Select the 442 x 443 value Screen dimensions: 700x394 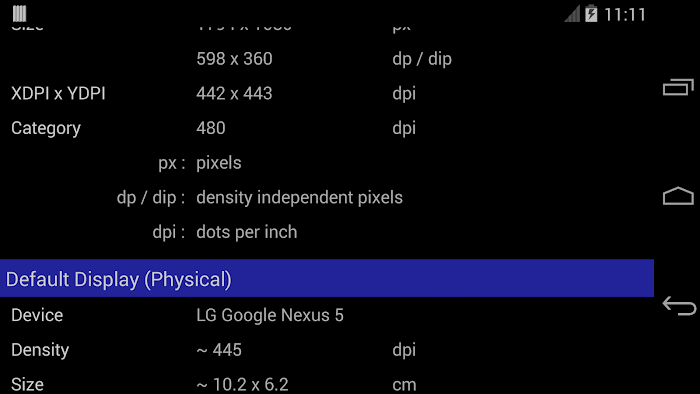point(234,94)
